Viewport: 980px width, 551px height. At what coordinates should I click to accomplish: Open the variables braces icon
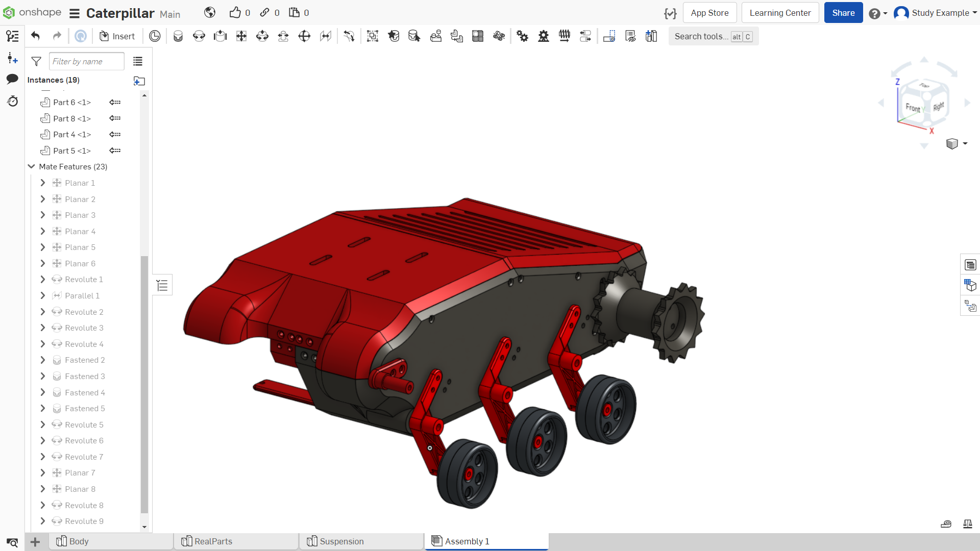coord(670,13)
